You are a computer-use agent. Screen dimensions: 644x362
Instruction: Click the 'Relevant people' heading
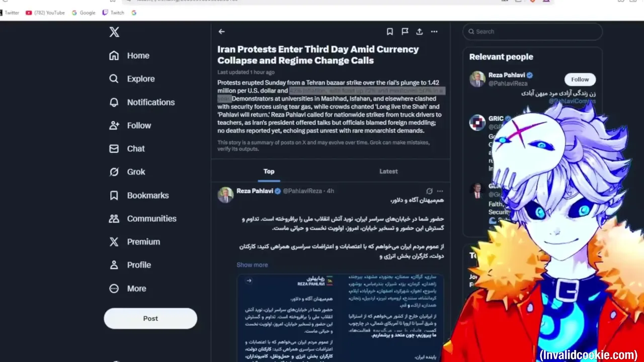[x=501, y=57]
